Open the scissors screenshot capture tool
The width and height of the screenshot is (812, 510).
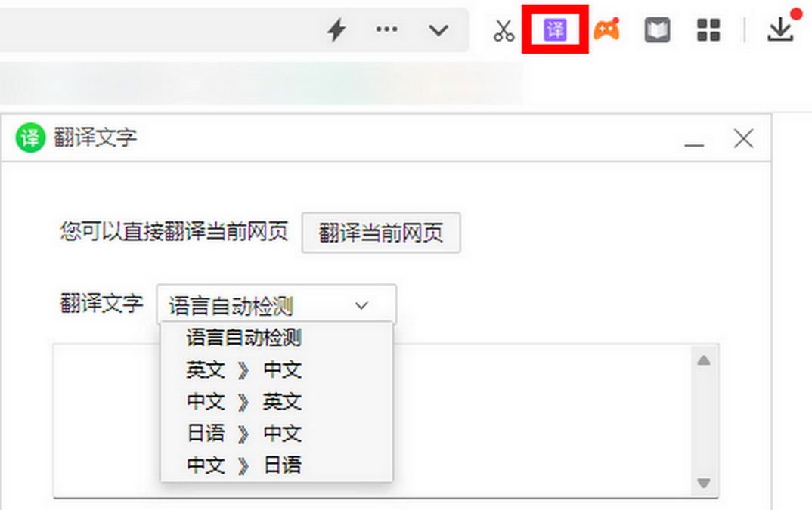point(504,30)
